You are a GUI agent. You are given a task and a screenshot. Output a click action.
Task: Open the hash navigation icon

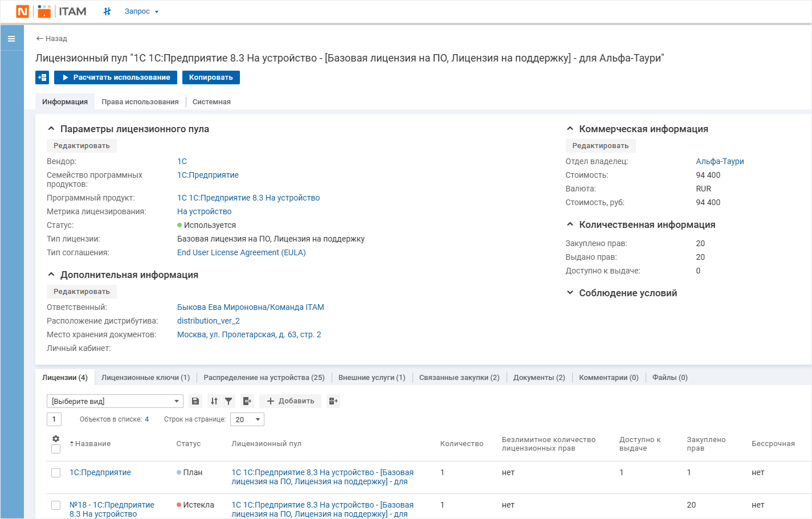pos(107,11)
